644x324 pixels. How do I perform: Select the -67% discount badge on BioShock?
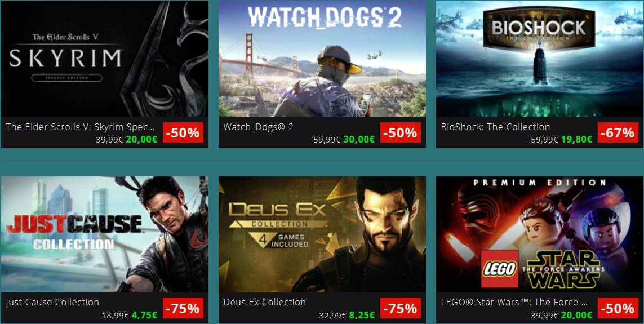tap(618, 132)
